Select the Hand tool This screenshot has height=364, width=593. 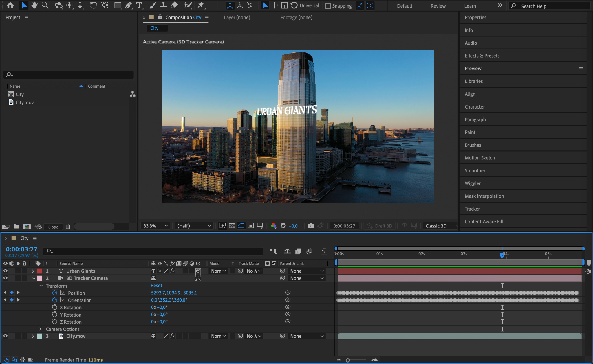(34, 5)
